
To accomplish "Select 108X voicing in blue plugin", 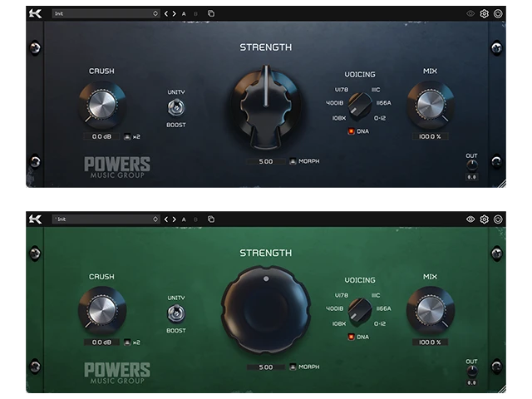I will click(x=338, y=118).
